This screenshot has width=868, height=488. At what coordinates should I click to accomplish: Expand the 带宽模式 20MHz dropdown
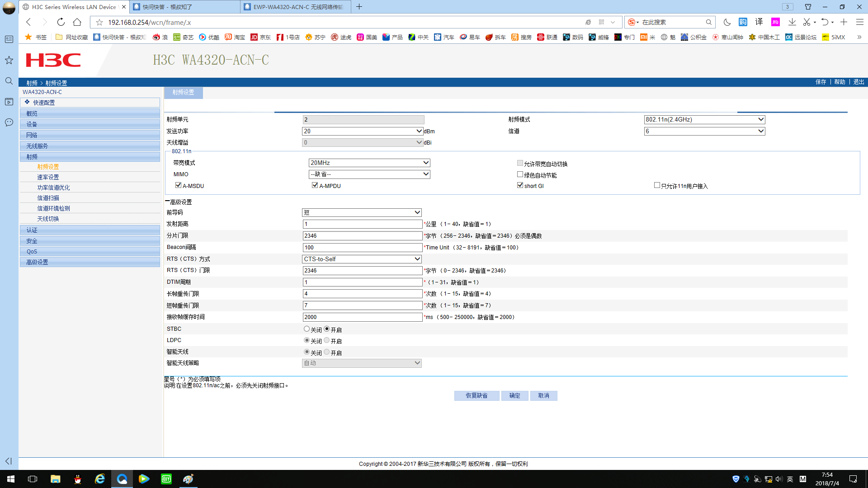[x=369, y=163]
